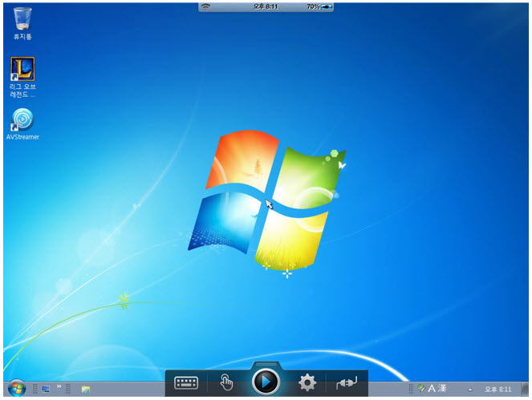Select the touch gesture hand icon

click(226, 382)
